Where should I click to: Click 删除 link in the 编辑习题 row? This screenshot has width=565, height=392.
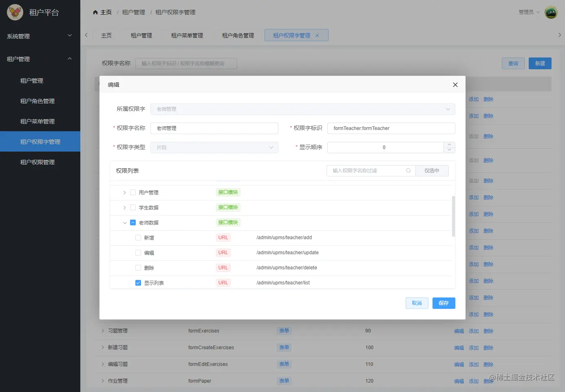click(x=488, y=365)
